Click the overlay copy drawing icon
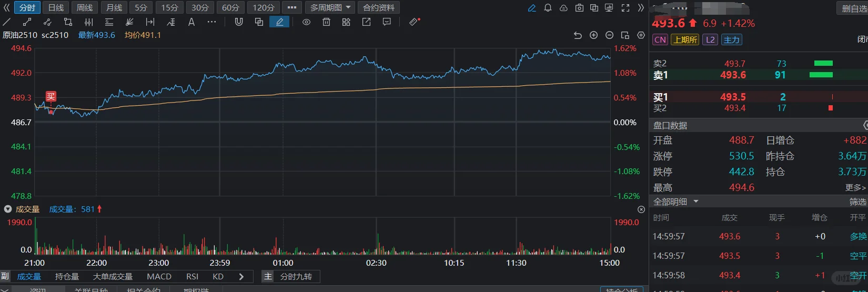 (259, 22)
